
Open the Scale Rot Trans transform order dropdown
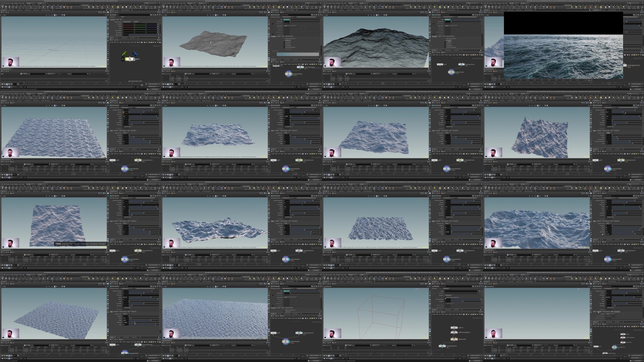[128, 22]
